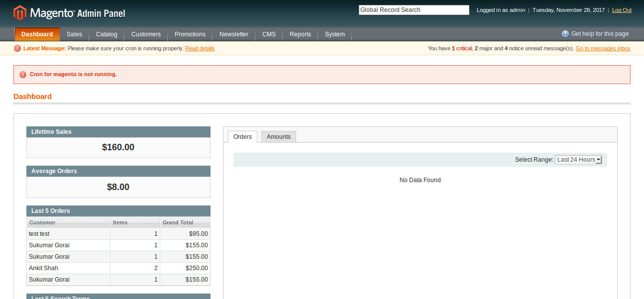Open the System menu
The height and width of the screenshot is (299, 644).
[334, 34]
